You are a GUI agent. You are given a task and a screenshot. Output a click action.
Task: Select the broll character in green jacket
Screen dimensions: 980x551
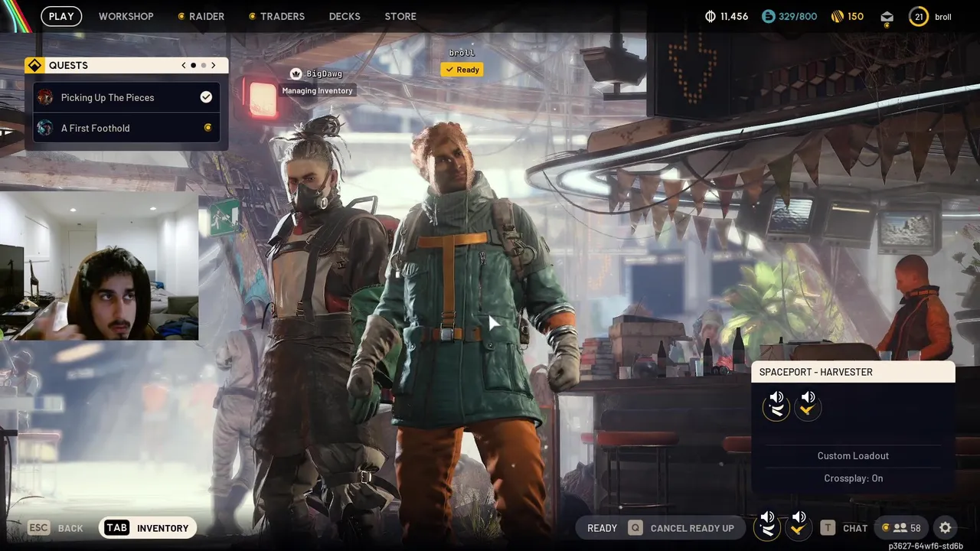pos(467,329)
